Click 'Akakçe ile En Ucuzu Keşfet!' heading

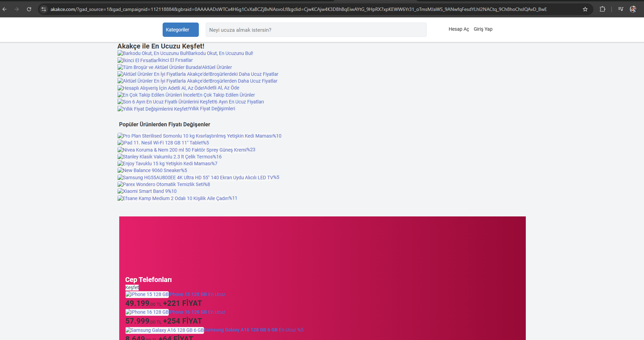[x=161, y=46]
